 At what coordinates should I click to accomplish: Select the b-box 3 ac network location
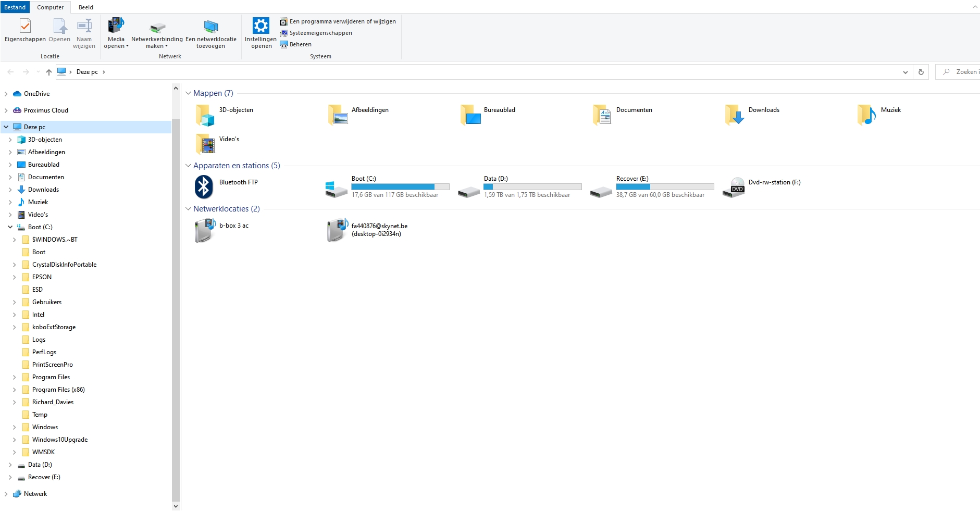(205, 230)
